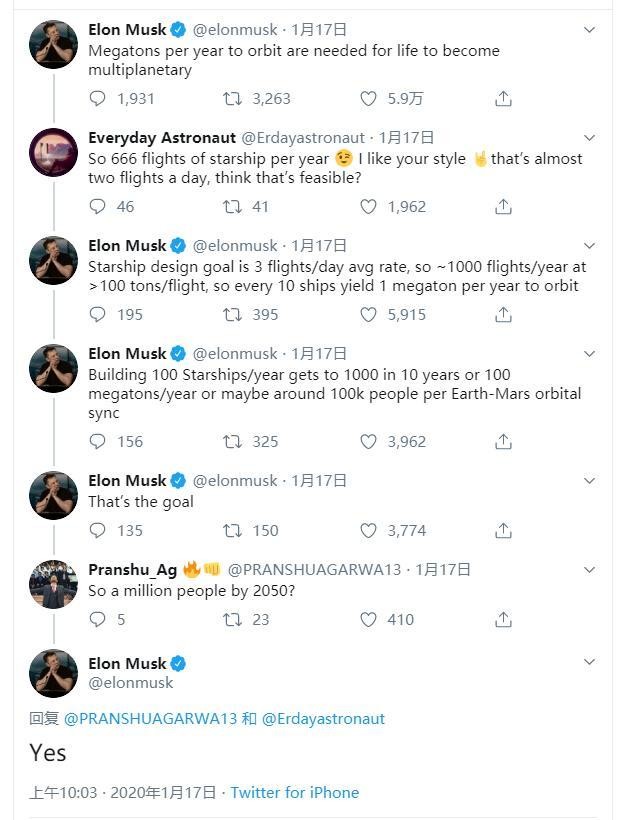
Task: Click Pranshu_Ag's profile picture
Action: 53,585
